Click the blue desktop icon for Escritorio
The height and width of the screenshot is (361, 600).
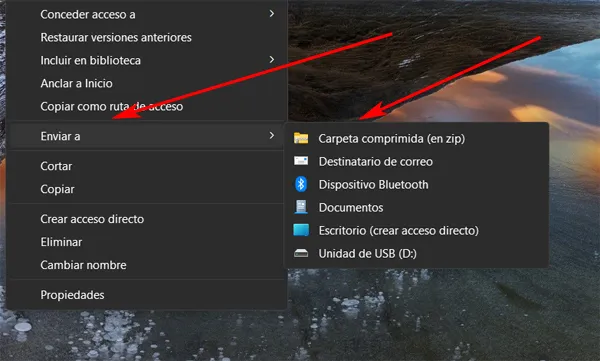pos(301,230)
